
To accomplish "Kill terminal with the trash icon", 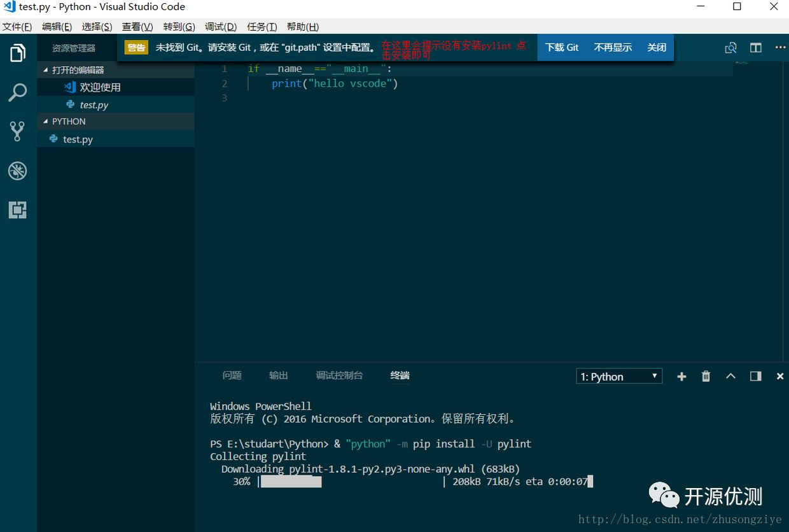I will pyautogui.click(x=706, y=377).
